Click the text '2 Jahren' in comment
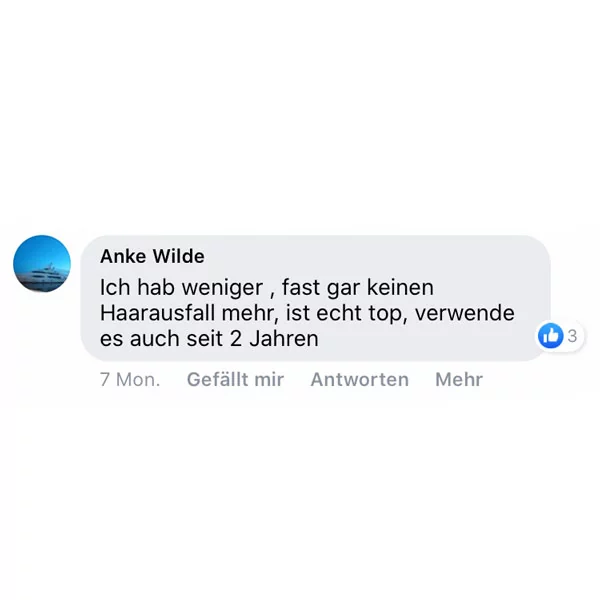This screenshot has width=600, height=600. pos(274,339)
